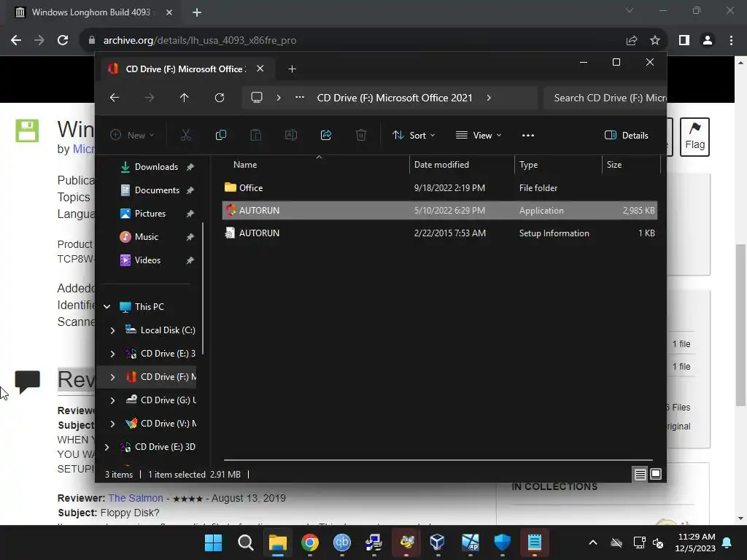747x560 pixels.
Task: Select the AUTORUN Application file
Action: pyautogui.click(x=439, y=210)
